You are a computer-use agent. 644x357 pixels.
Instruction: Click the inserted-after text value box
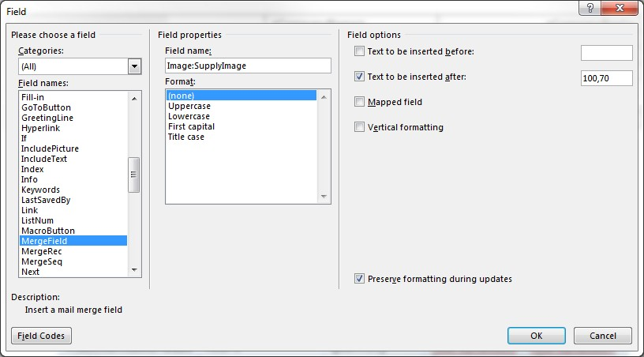pos(606,78)
